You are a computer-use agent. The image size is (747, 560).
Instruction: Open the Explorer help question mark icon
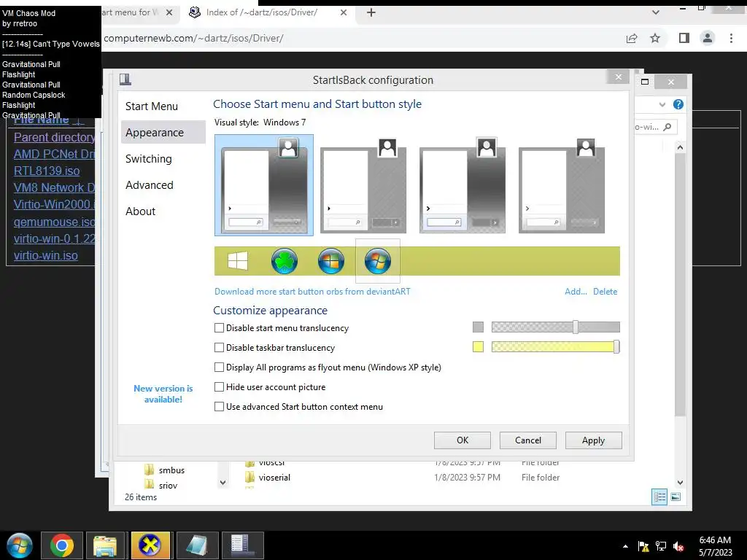tap(678, 104)
